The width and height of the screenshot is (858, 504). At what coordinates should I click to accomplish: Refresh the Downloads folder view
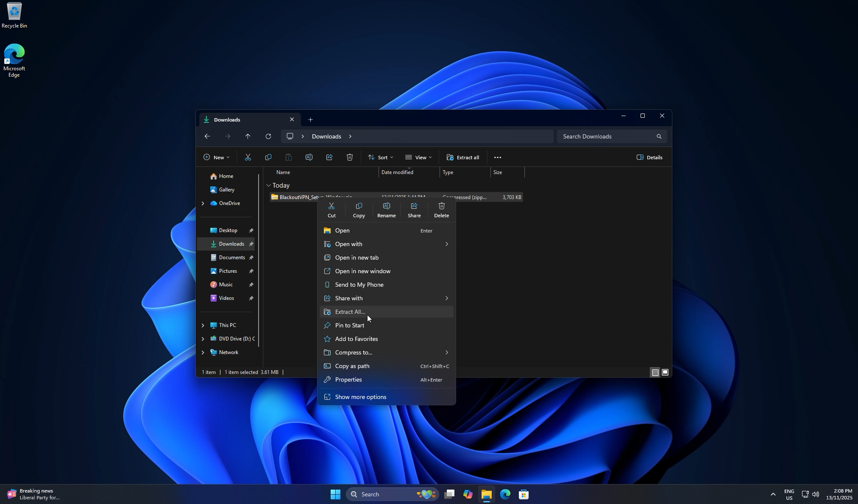coord(268,136)
